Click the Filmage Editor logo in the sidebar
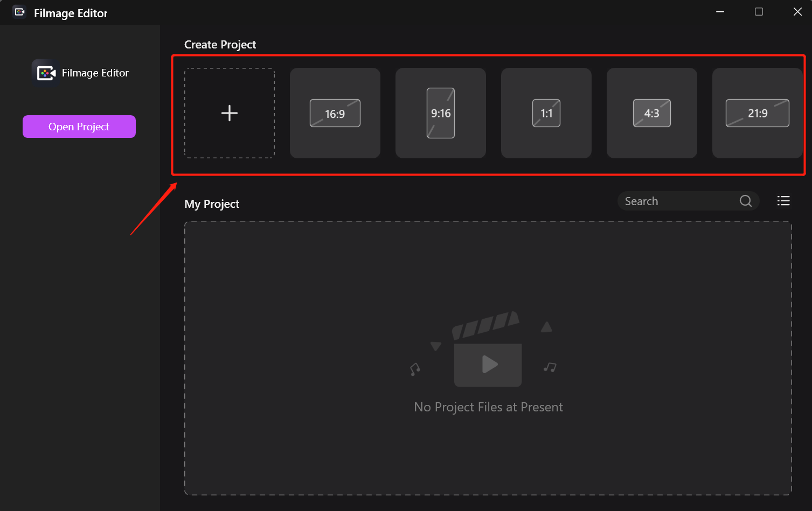The width and height of the screenshot is (812, 511). 46,73
